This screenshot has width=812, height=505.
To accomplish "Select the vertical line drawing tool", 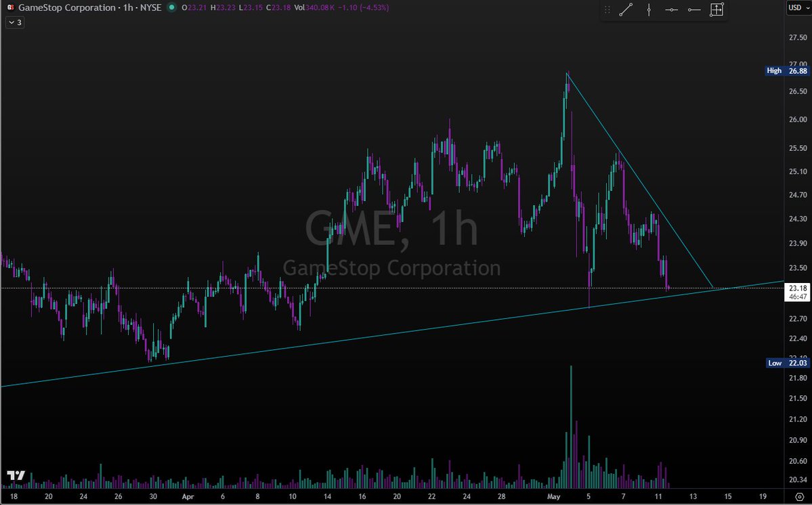I will (649, 9).
